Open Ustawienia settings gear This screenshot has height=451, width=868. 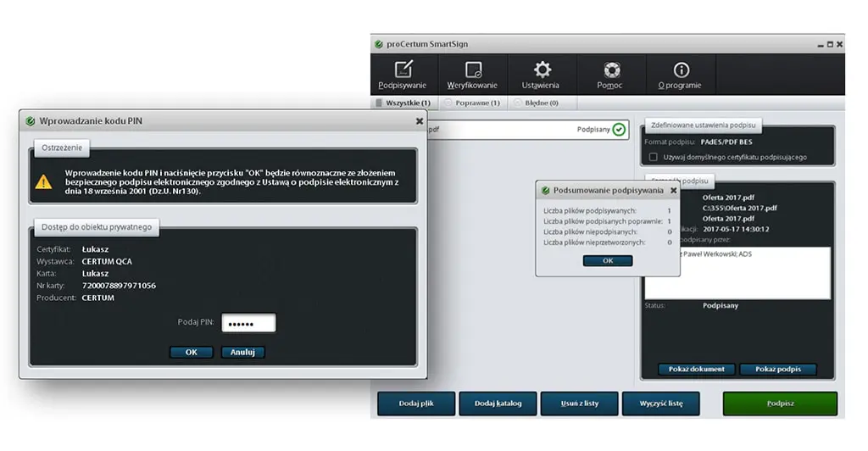(541, 75)
